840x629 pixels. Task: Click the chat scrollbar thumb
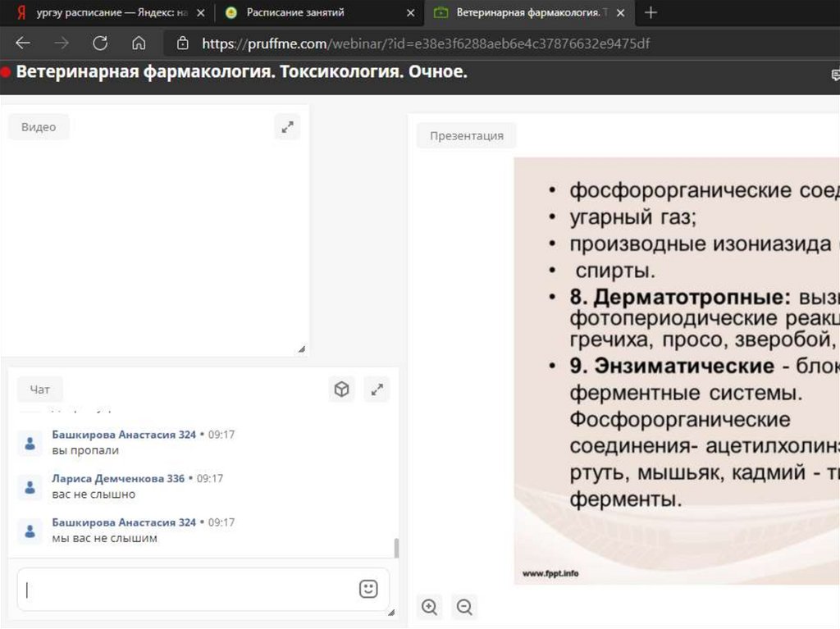click(x=397, y=548)
